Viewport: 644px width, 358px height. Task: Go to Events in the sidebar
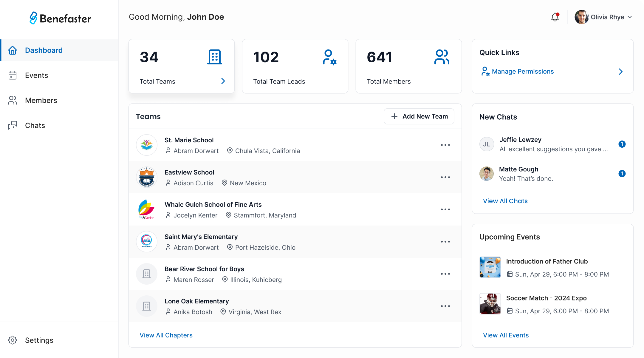tap(36, 75)
